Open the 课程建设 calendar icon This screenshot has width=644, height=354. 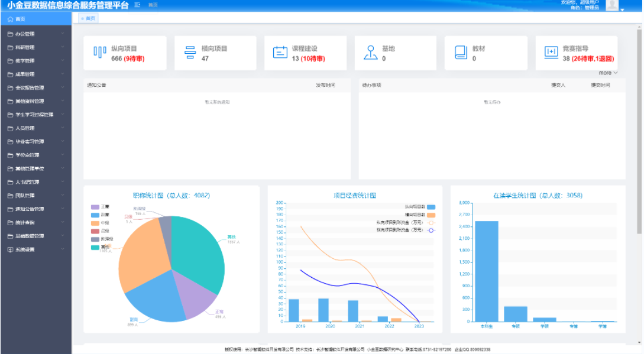[280, 53]
